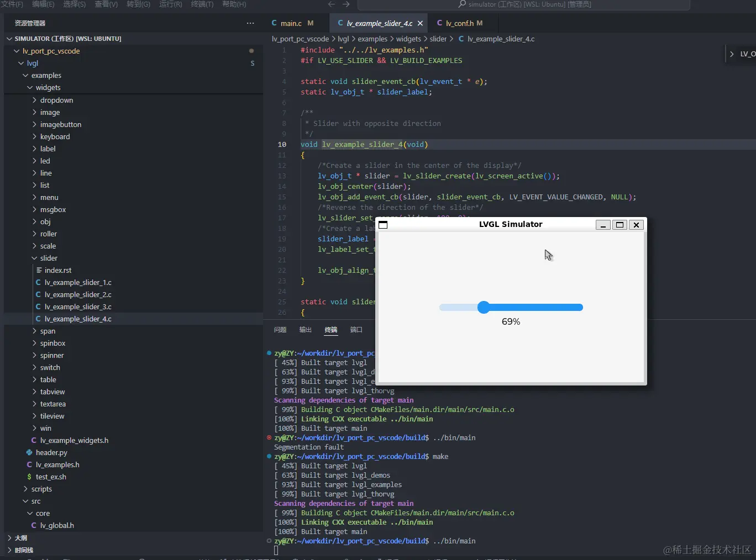756x560 pixels.
Task: Click the index.rst file icon
Action: (39, 270)
